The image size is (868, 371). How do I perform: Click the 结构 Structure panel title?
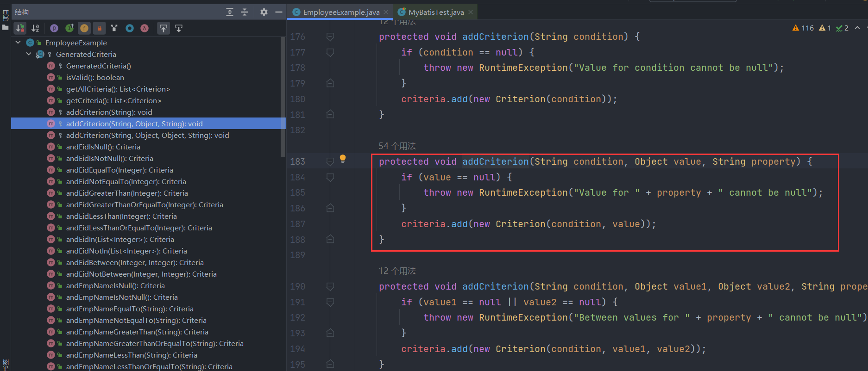click(22, 12)
